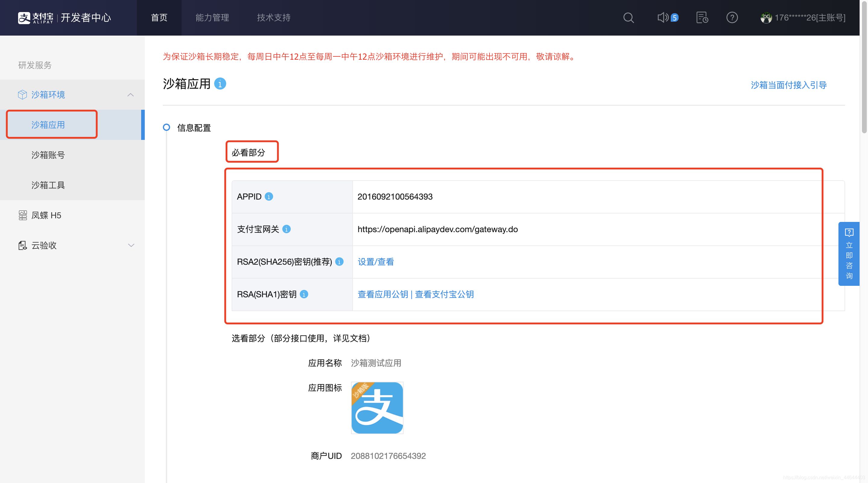
Task: Click the 选看部分 section label
Action: click(x=301, y=338)
